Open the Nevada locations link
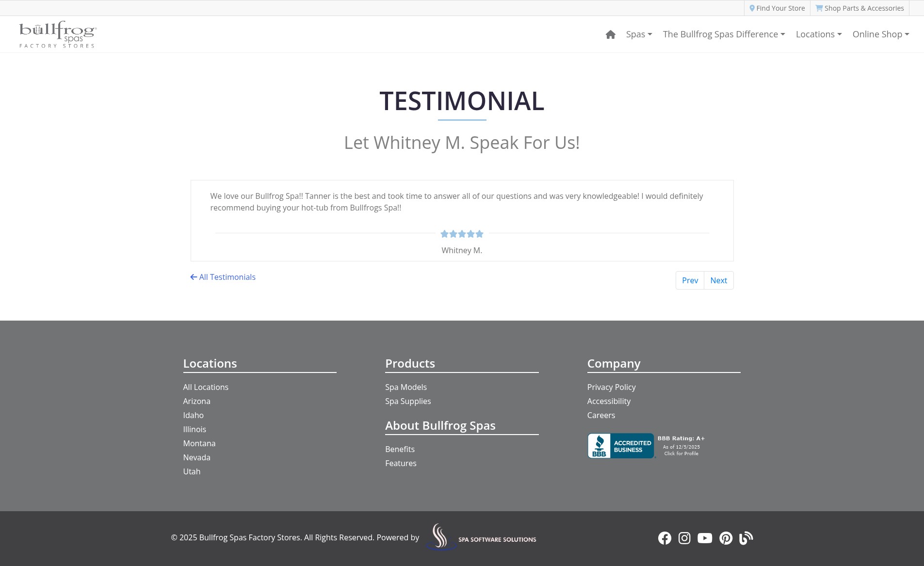The image size is (924, 566). pos(196,457)
